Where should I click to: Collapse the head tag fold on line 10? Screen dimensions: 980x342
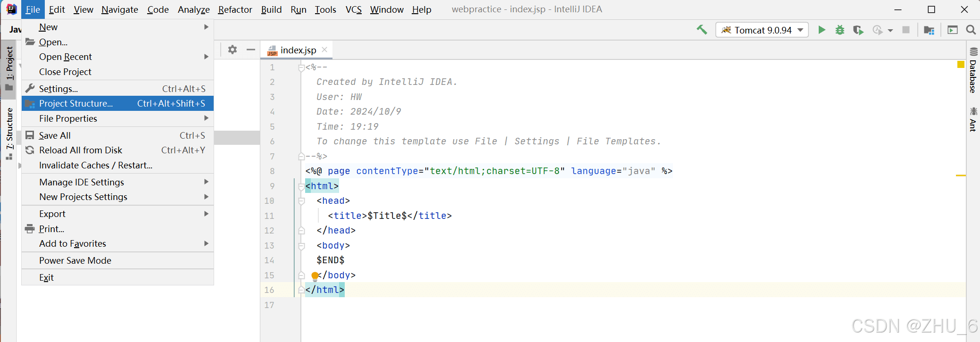coord(301,201)
